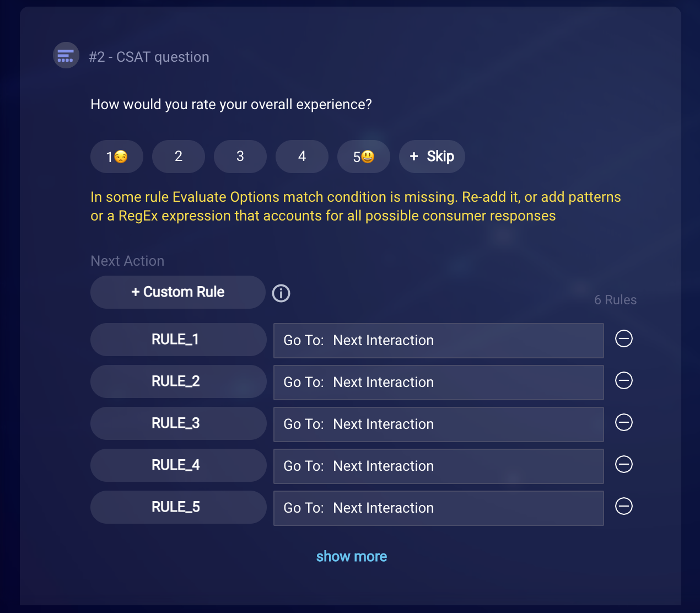Remove RULE_3 via the minus circle
The image size is (700, 613).
624,422
